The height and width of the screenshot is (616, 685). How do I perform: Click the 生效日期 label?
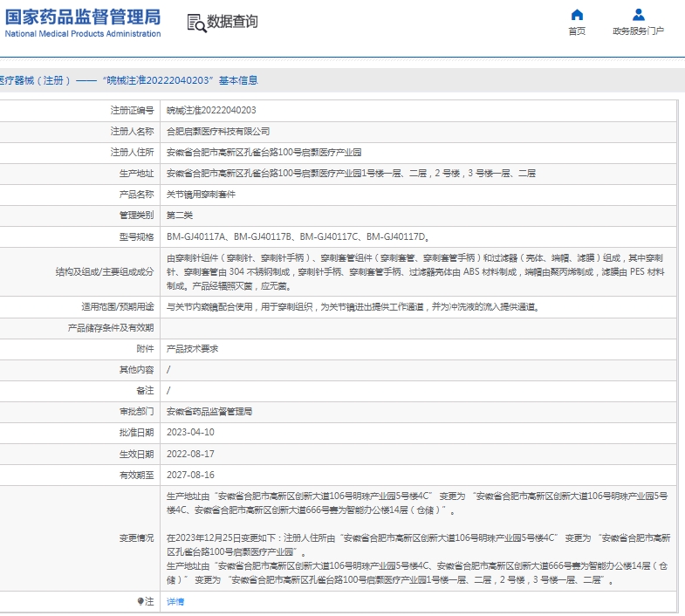136,455
